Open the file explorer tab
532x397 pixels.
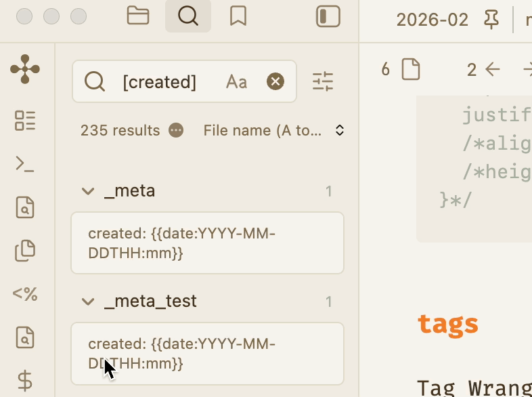(138, 16)
